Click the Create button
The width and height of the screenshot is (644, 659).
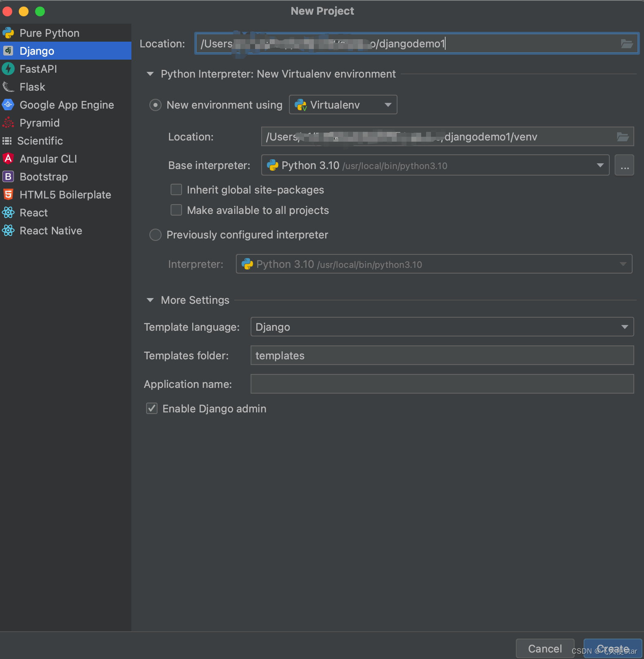click(613, 648)
